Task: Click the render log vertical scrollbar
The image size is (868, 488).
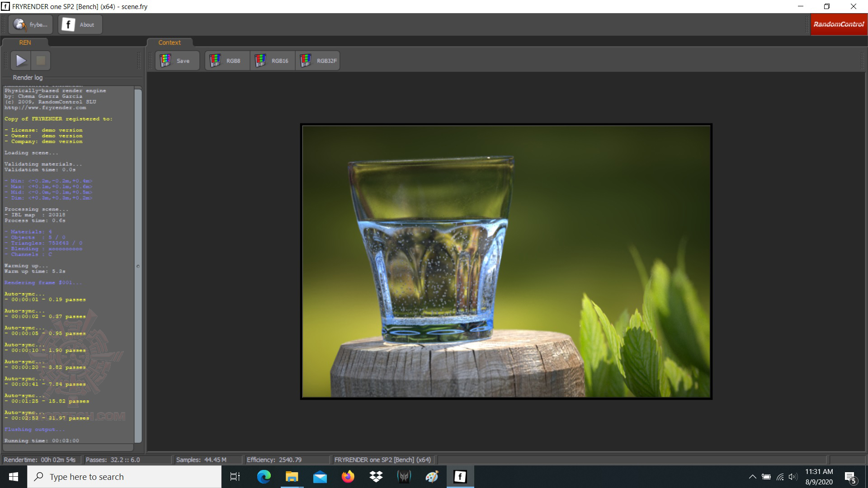Action: tap(138, 266)
